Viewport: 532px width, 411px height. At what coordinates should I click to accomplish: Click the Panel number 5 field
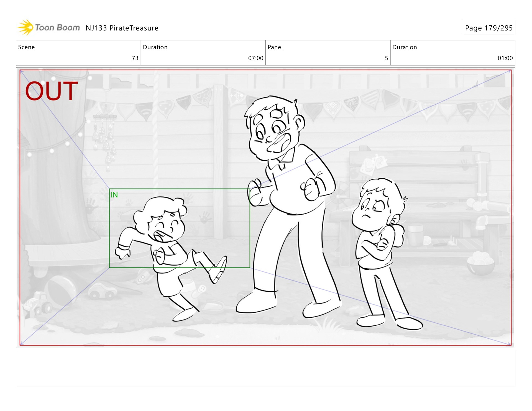coord(386,58)
